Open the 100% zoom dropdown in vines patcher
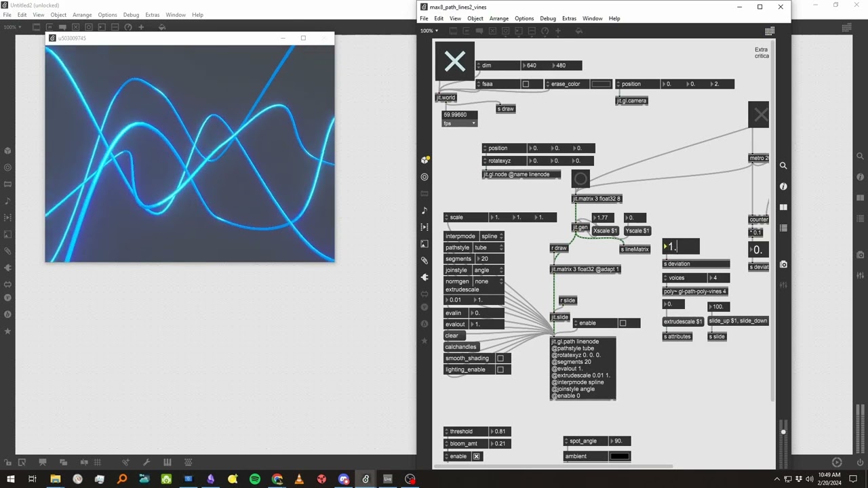Screen dimensions: 868x488 point(429,31)
